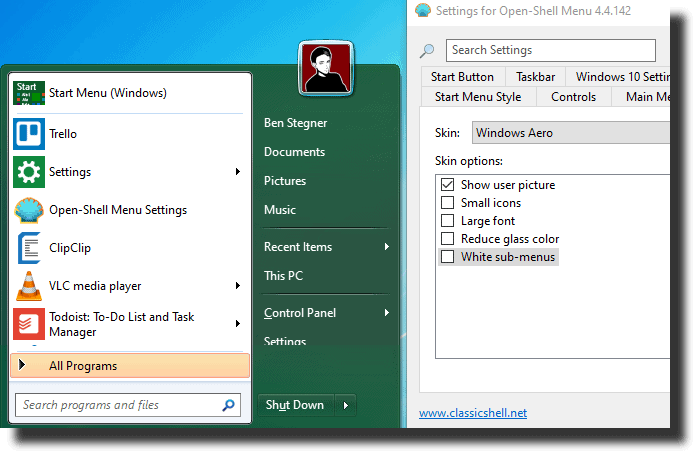Expand VLC media player submenu arrow
693x451 pixels.
pyautogui.click(x=238, y=286)
